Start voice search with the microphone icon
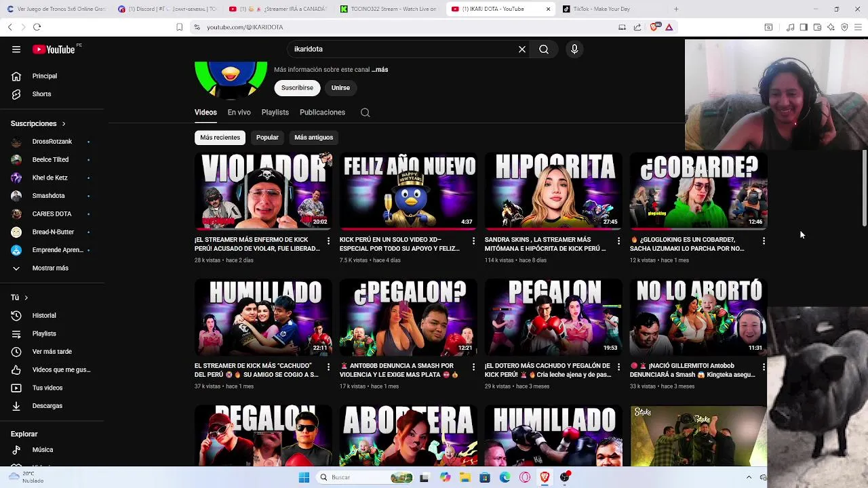 [x=574, y=49]
